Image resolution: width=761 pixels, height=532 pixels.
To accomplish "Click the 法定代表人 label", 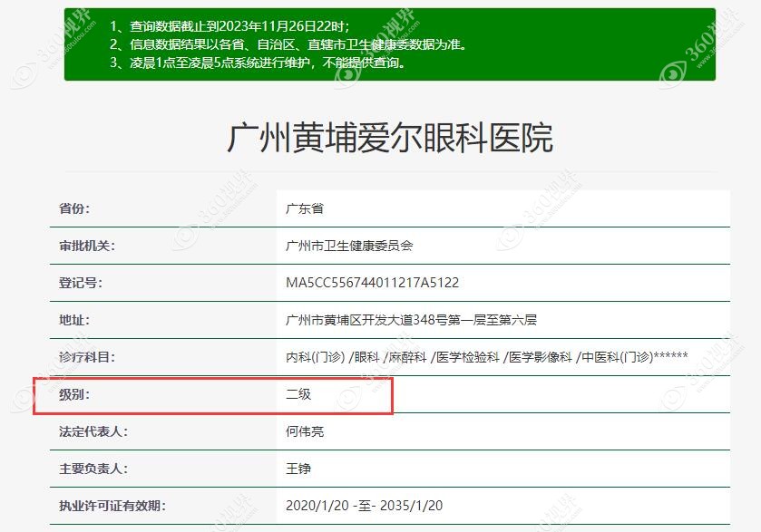I will click(93, 431).
